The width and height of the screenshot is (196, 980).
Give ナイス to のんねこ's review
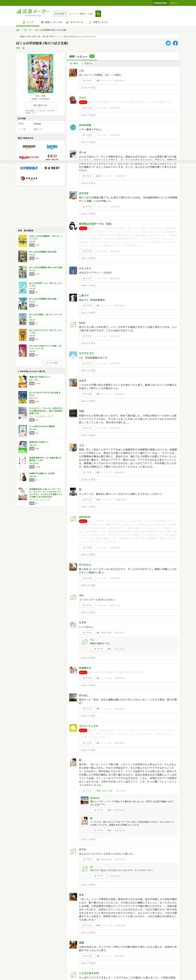coord(87,709)
